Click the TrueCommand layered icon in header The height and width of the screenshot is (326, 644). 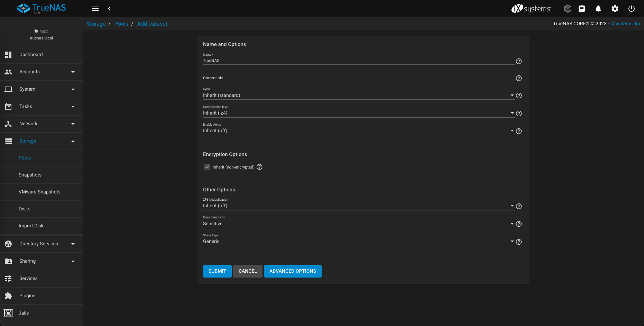pyautogui.click(x=567, y=9)
